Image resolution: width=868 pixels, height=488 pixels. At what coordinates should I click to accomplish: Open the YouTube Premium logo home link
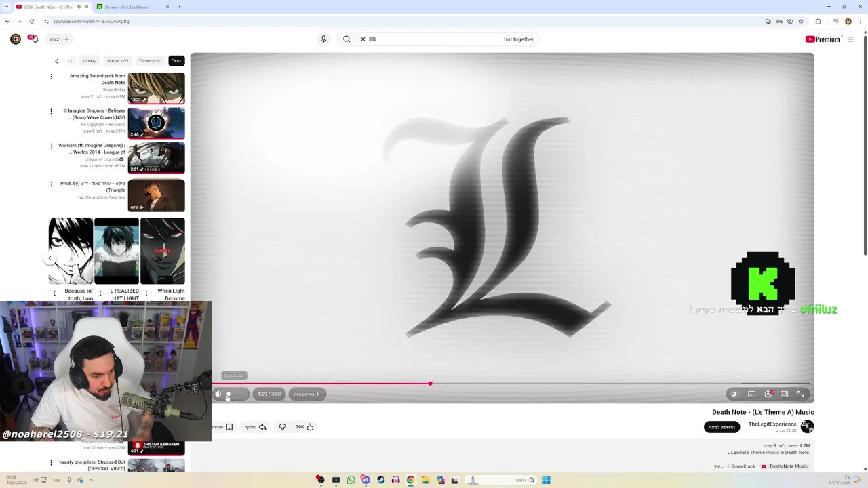coord(823,39)
